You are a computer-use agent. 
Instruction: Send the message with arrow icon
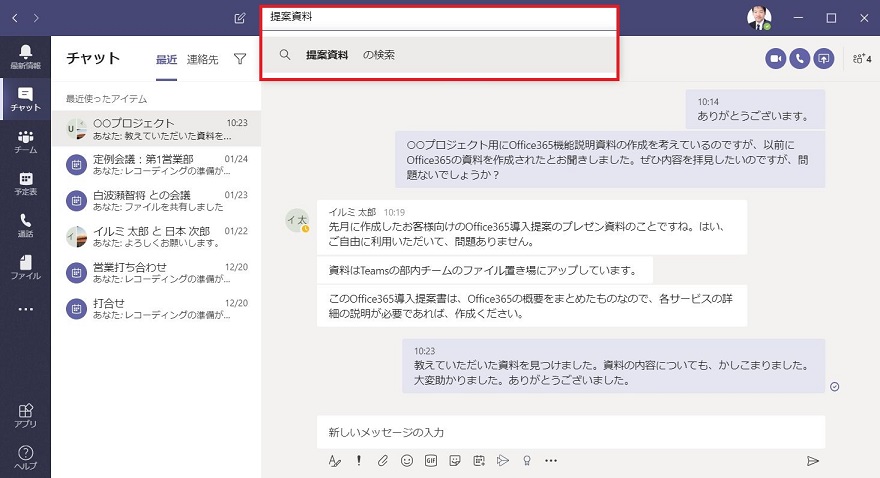click(x=812, y=461)
